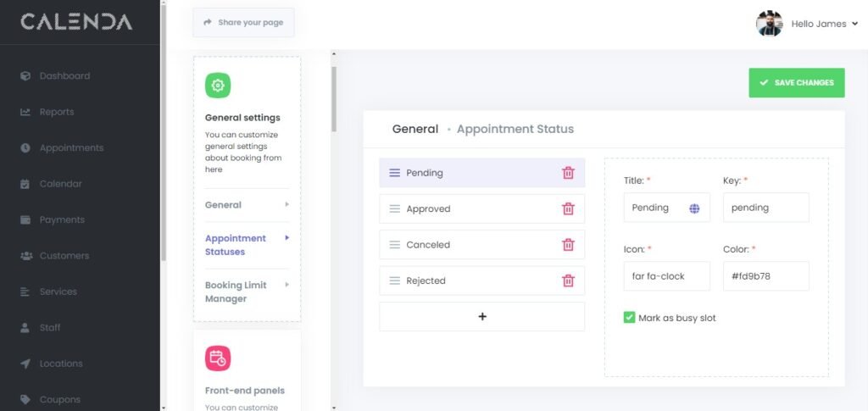Click the Key input field containing pending
868x411 pixels.
(765, 208)
